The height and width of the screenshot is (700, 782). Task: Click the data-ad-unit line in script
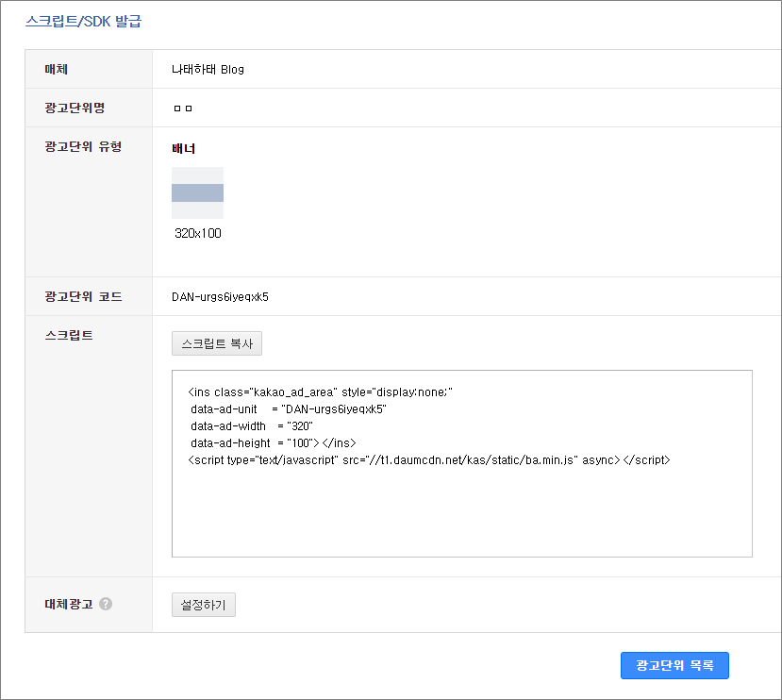click(289, 409)
